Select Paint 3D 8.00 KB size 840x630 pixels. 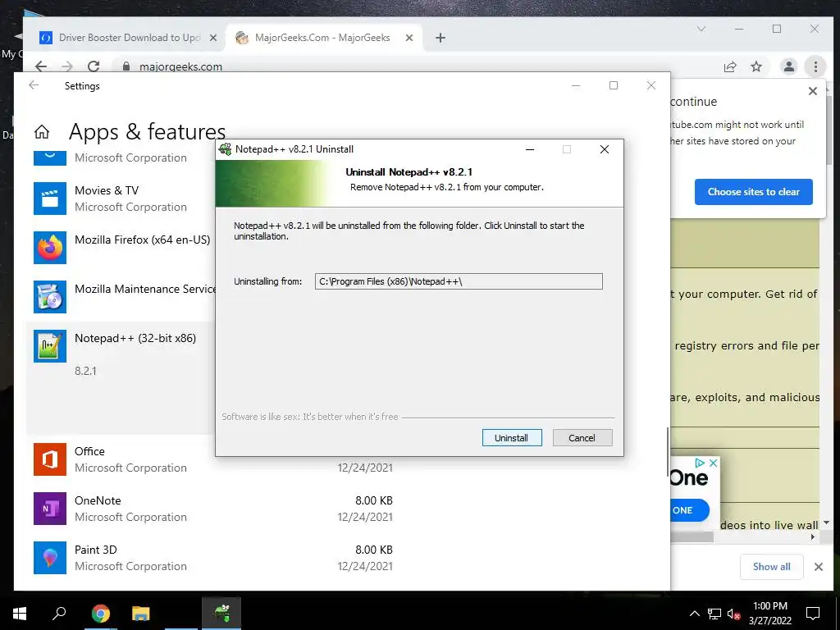pyautogui.click(x=374, y=550)
